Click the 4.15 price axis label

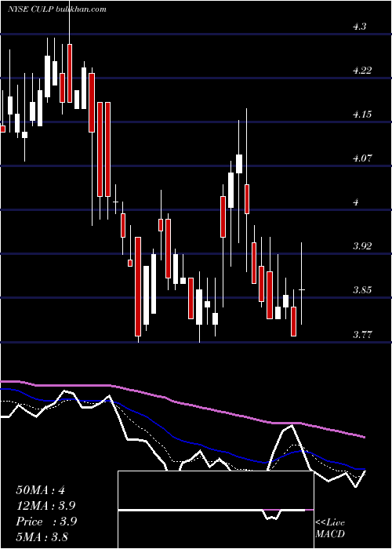pos(362,115)
